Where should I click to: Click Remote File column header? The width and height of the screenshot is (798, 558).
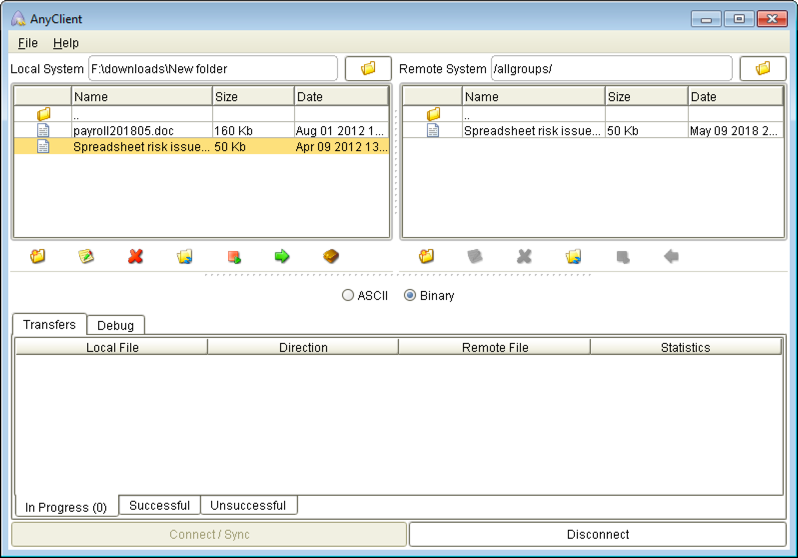(x=495, y=347)
